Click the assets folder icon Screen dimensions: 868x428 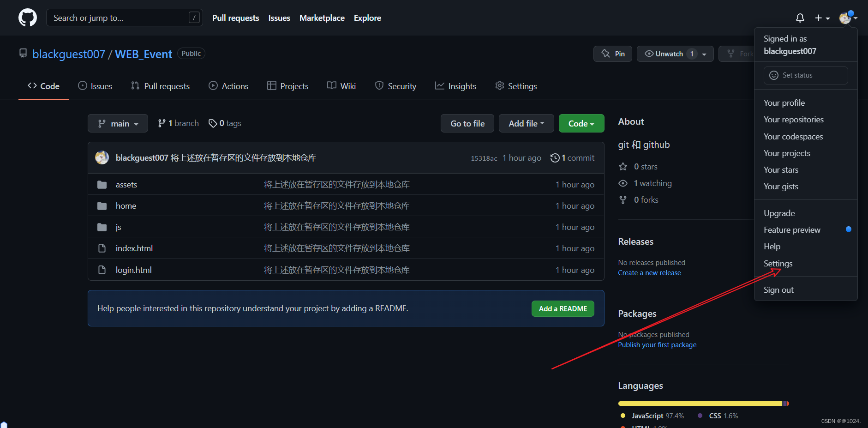pos(102,185)
